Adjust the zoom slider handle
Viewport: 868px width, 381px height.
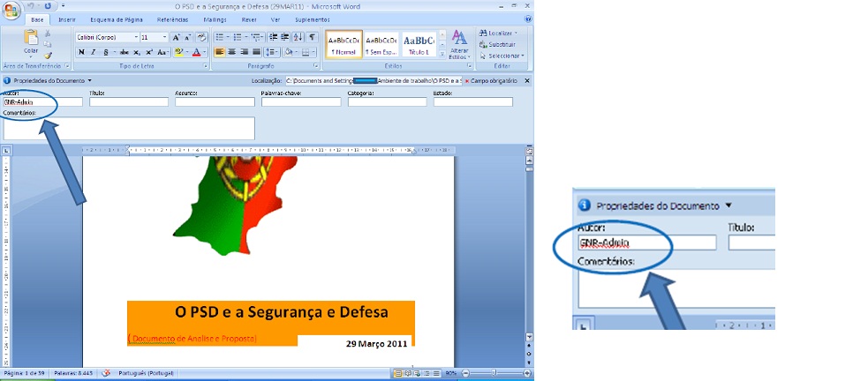494,373
